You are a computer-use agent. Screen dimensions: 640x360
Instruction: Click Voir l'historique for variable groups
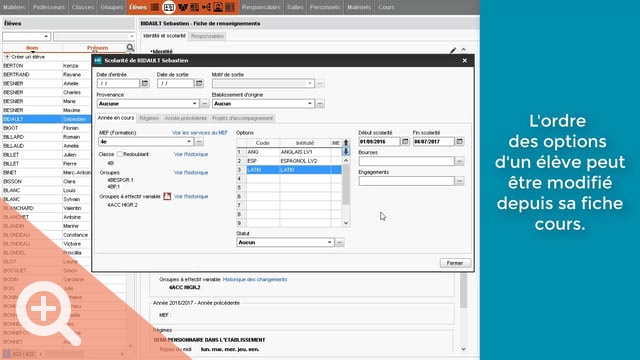(x=191, y=196)
